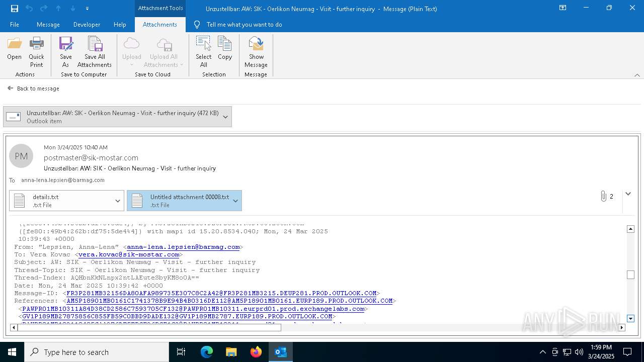Launch Microsoft Edge from taskbar
The image size is (644, 362).
pos(207,352)
